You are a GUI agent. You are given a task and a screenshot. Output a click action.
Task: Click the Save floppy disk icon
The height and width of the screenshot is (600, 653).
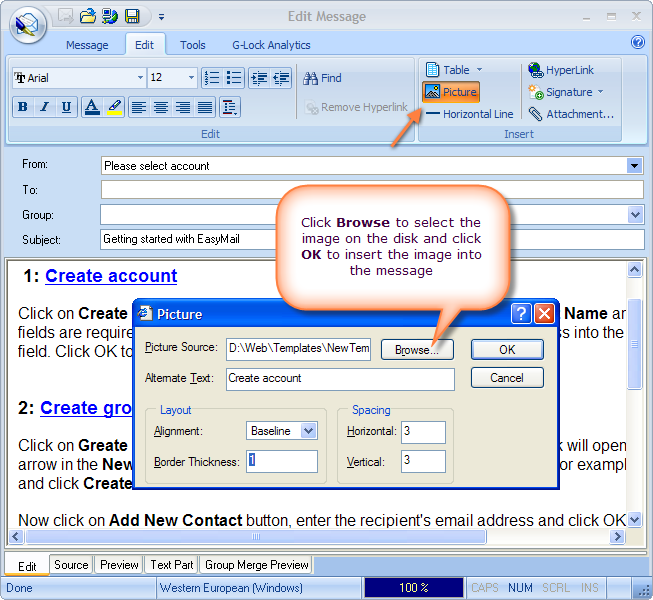click(132, 17)
